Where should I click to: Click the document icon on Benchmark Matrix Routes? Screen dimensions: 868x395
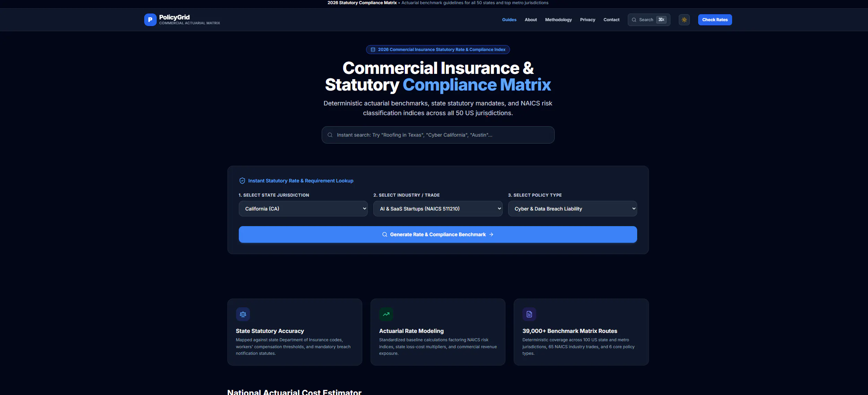pos(529,314)
